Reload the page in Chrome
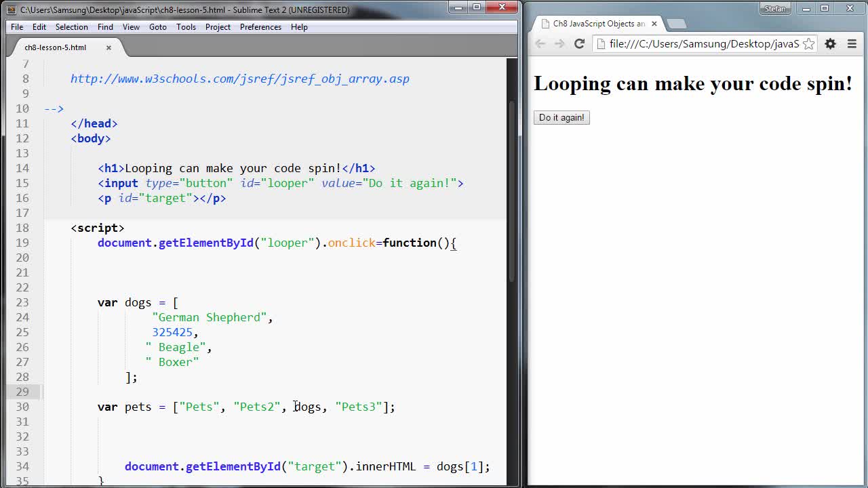This screenshot has height=488, width=868. click(579, 43)
